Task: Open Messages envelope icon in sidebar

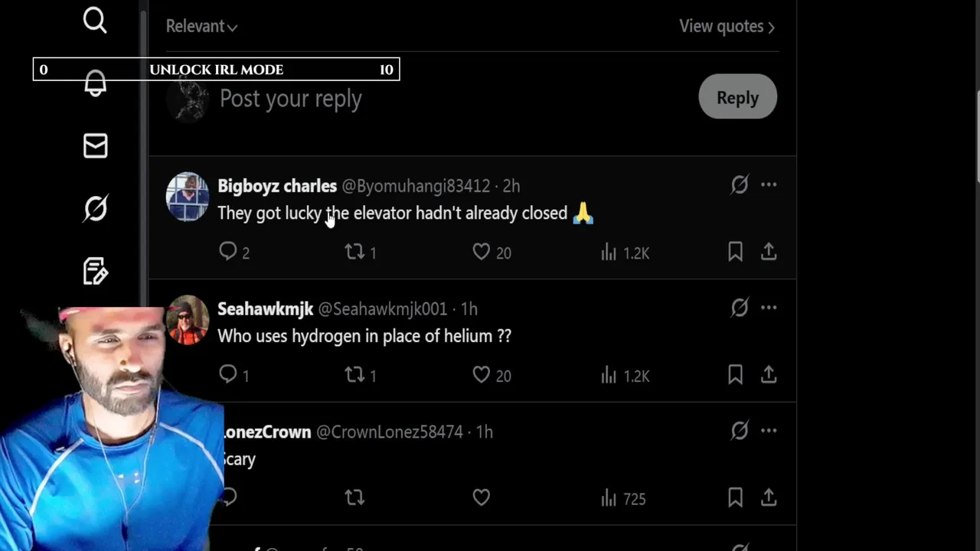Action: pos(95,145)
